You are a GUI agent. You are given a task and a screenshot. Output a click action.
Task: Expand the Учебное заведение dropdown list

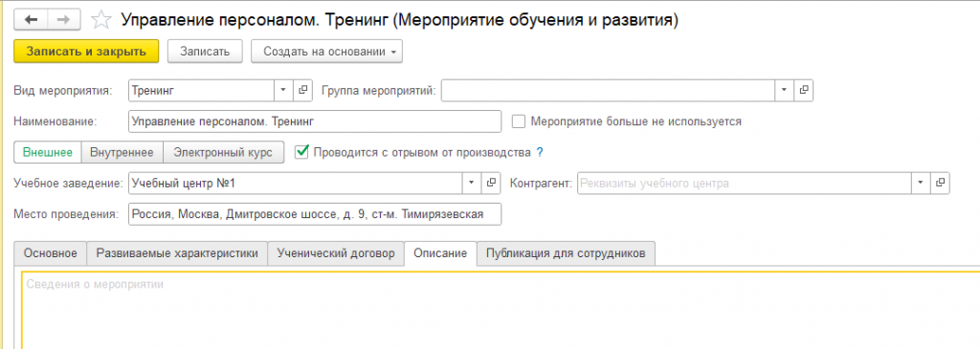[471, 184]
